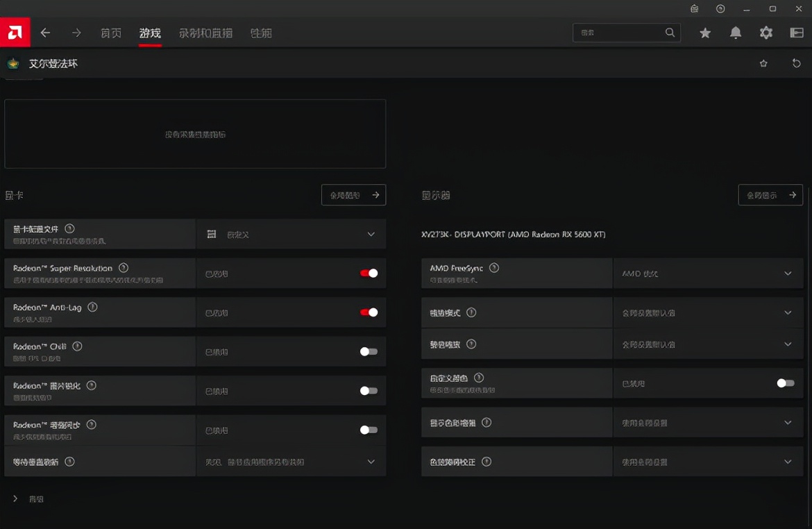
Task: Open Radeon settings via the gear icon
Action: (x=766, y=32)
